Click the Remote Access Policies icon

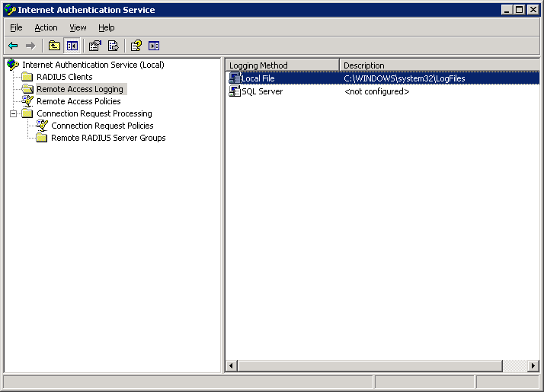(x=27, y=101)
